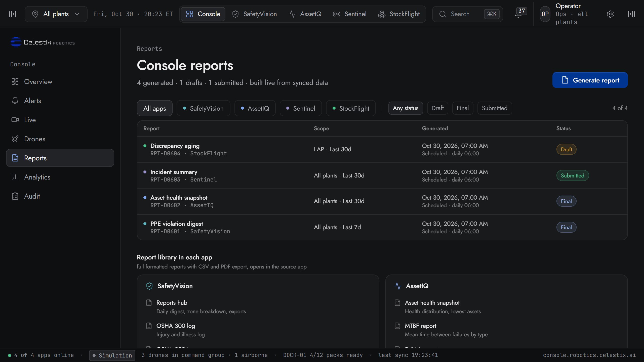Select the All apps filter chip

[x=155, y=108]
